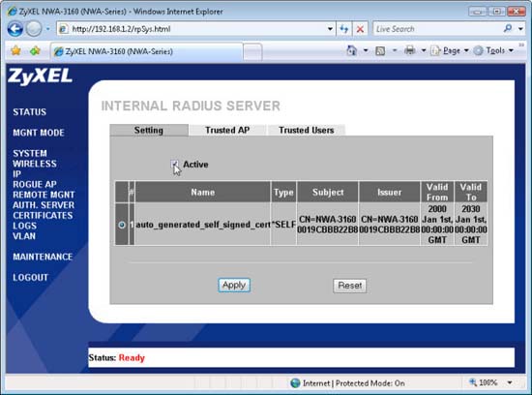Click the Valid To 2030 date cell
Screen dimensions: 532x395
(x=471, y=225)
